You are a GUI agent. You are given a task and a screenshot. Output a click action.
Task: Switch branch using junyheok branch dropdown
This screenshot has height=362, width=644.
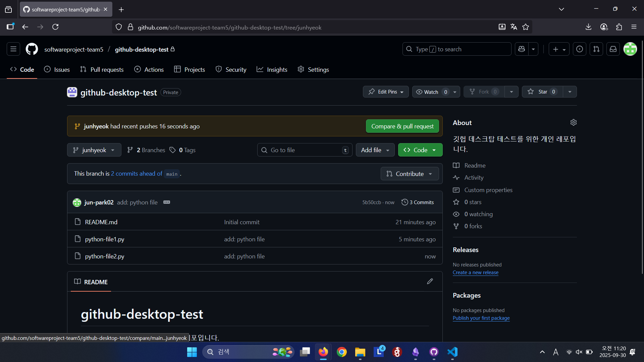94,150
